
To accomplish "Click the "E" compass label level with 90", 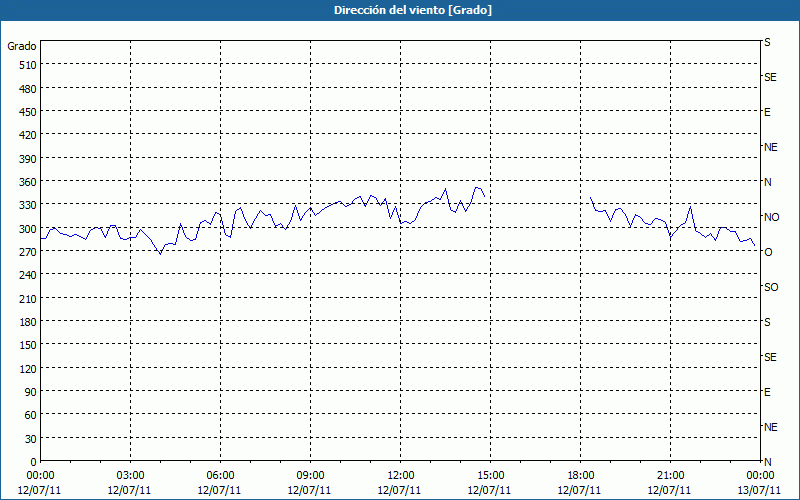I will (767, 392).
